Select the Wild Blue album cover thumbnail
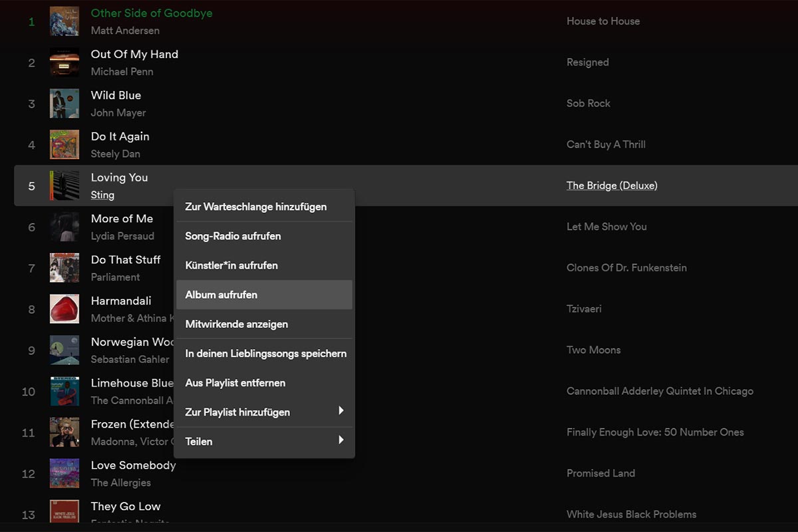 coord(65,104)
